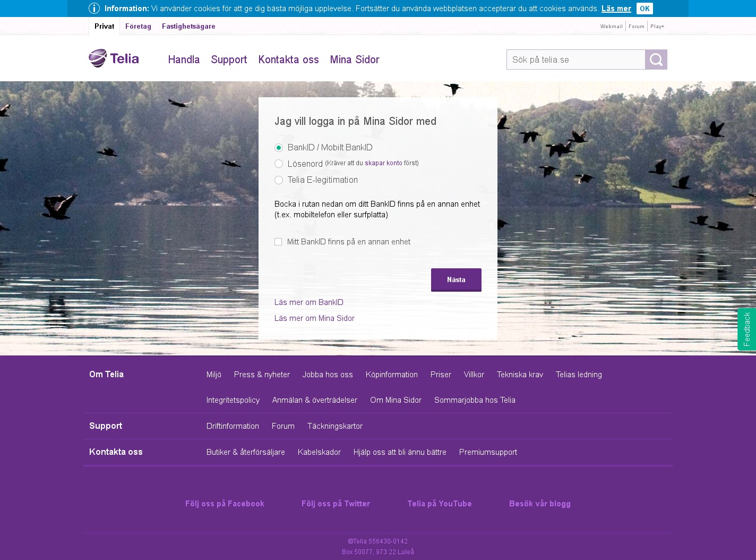Viewport: 756px width, 560px height.
Task: Open Följ oss på Twitter link
Action: (336, 504)
